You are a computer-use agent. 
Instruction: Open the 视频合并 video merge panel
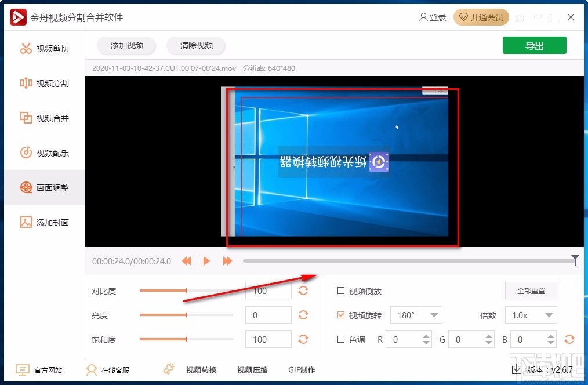point(44,118)
